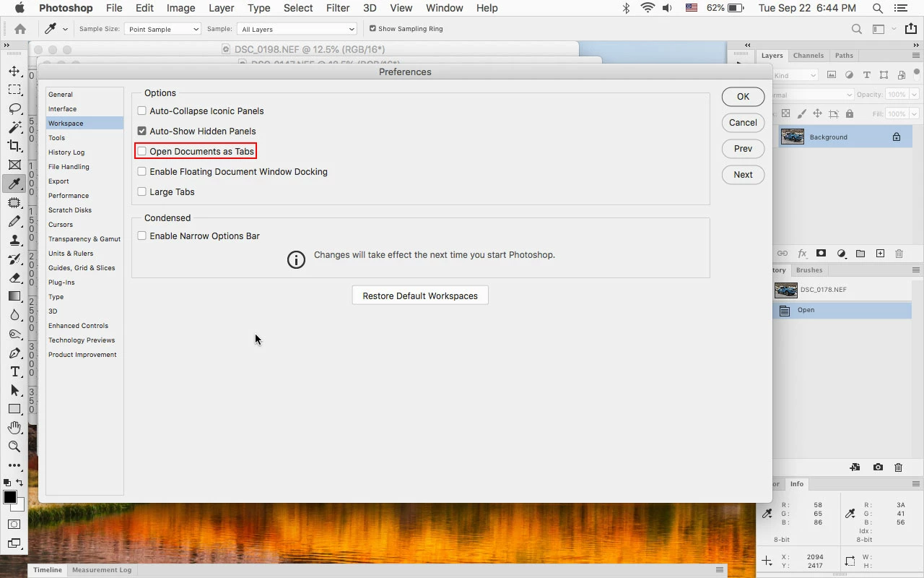This screenshot has height=578, width=924.
Task: Click the foreground color swatch
Action: pos(9,497)
